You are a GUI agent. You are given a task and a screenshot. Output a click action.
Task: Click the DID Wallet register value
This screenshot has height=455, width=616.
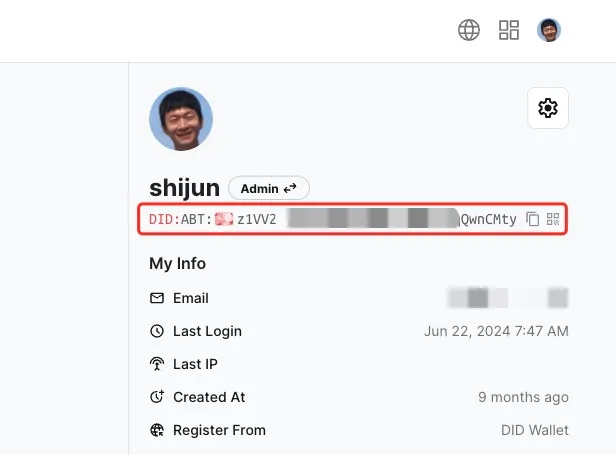tap(535, 430)
